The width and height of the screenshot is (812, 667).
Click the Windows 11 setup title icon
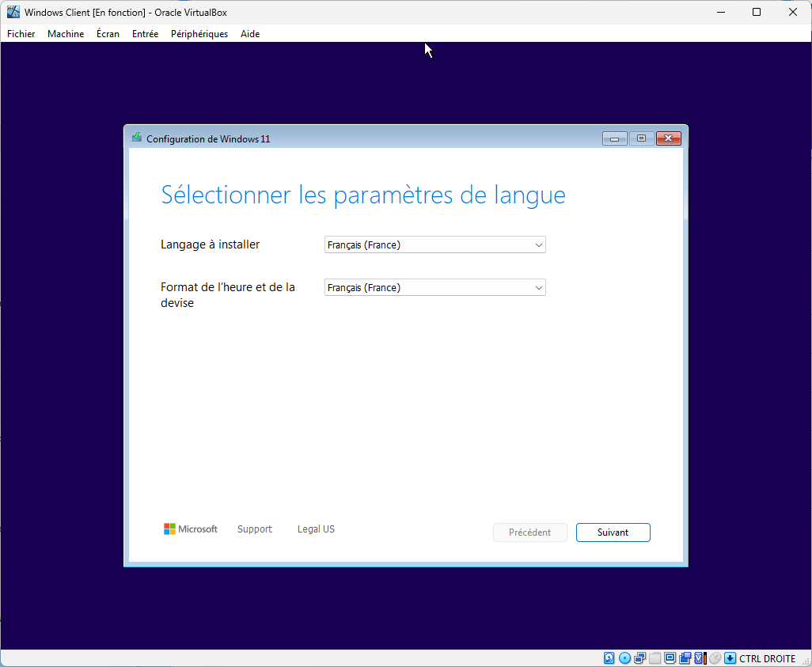pos(137,138)
